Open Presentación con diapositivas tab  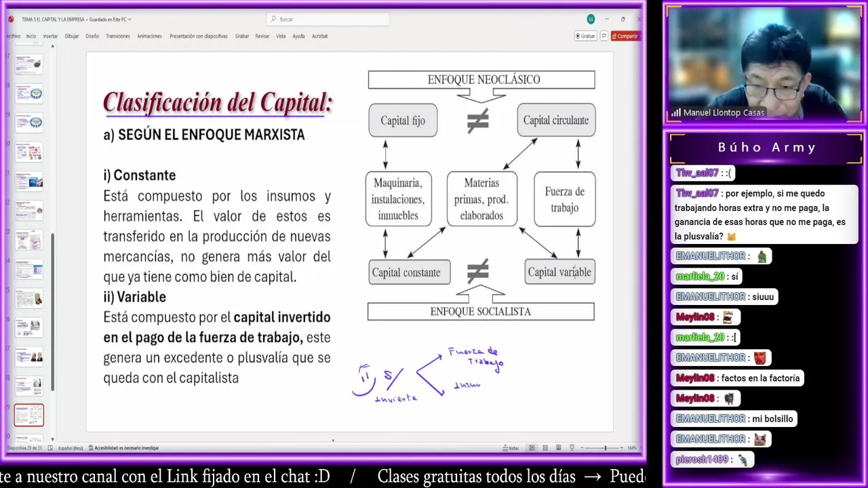click(x=199, y=36)
